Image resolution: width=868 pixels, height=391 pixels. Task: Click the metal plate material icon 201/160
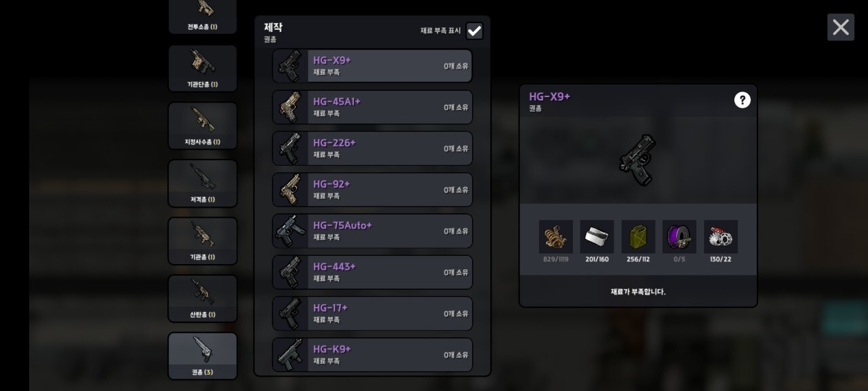[597, 237]
